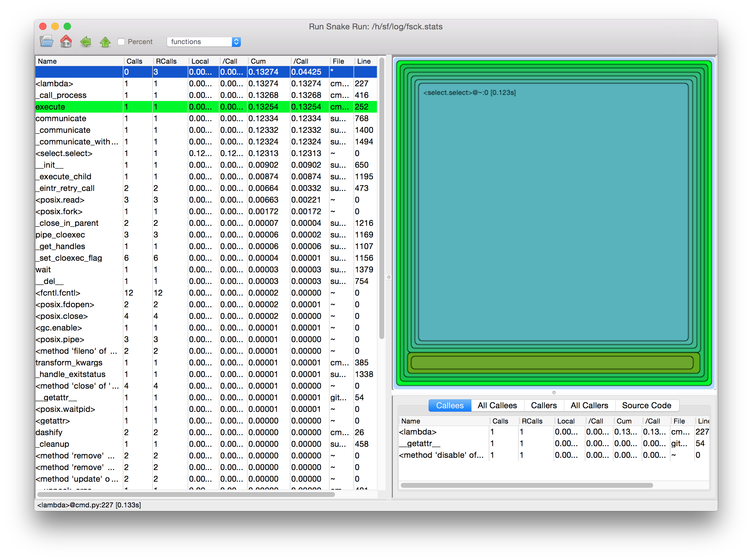
Task: Sort by the Cum column header
Action: click(x=258, y=61)
